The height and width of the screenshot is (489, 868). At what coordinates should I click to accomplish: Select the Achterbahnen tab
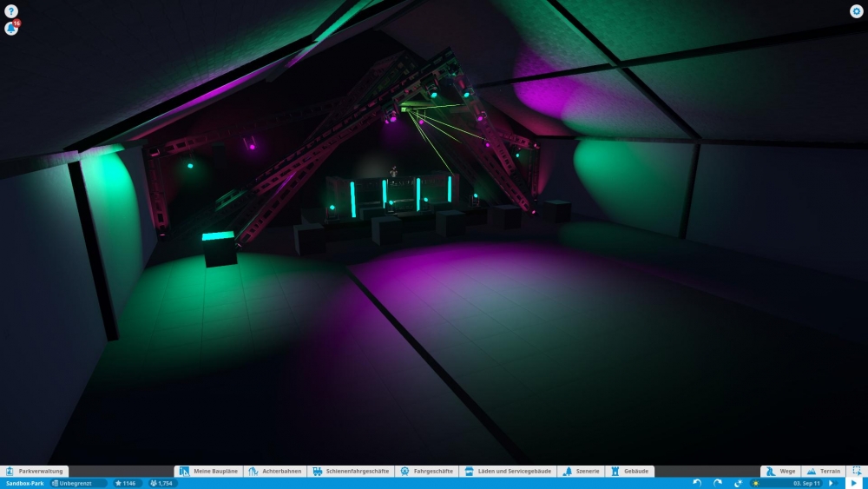click(275, 472)
